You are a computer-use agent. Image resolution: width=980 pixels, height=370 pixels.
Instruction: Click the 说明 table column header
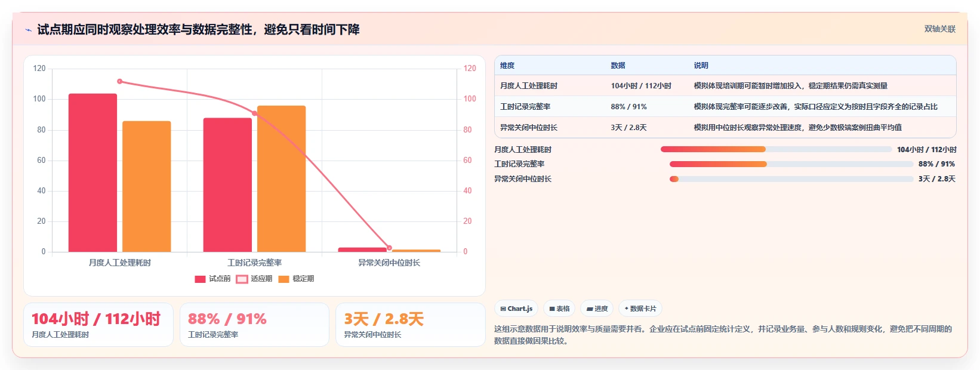[701, 66]
